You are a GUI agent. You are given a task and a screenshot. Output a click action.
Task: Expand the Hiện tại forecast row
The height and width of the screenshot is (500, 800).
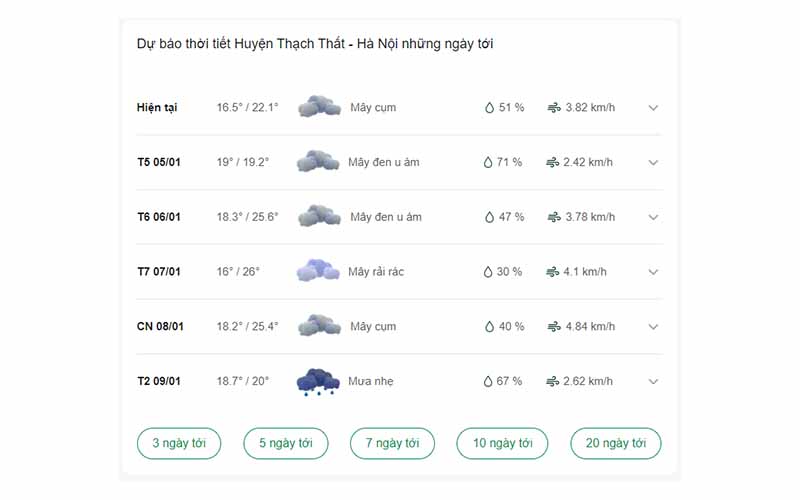click(x=653, y=108)
